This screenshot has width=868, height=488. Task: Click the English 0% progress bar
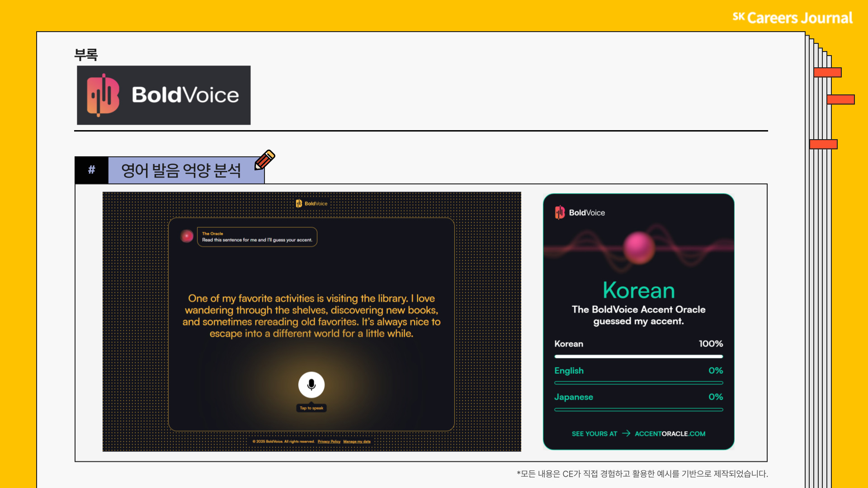coord(638,383)
